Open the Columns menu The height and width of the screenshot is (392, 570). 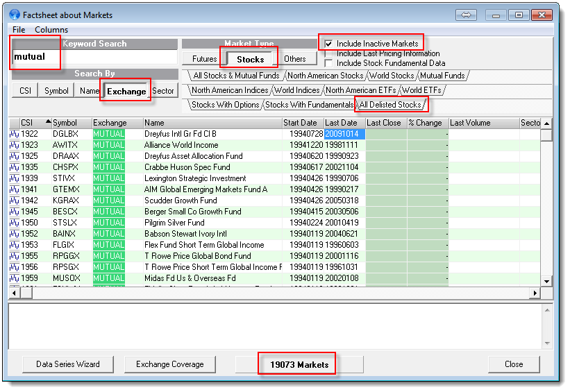(51, 30)
